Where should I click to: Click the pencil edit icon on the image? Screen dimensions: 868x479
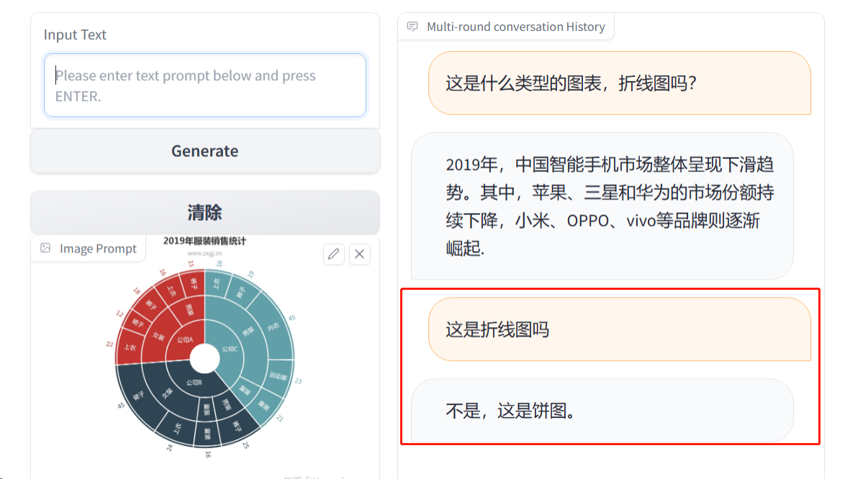[x=333, y=254]
